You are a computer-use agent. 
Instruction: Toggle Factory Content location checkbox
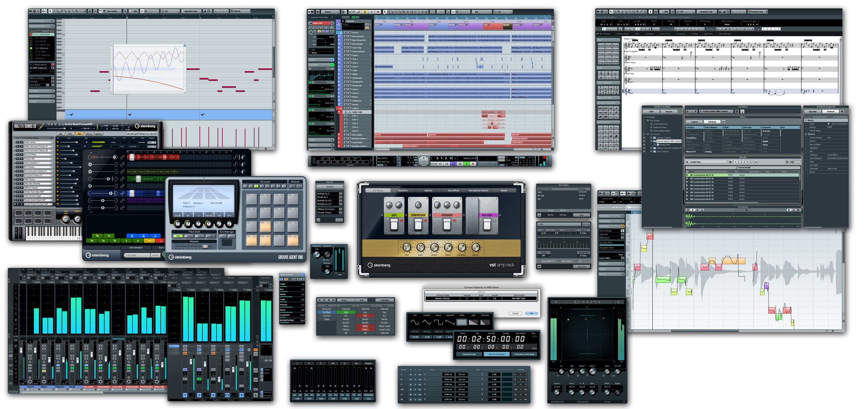(644, 137)
